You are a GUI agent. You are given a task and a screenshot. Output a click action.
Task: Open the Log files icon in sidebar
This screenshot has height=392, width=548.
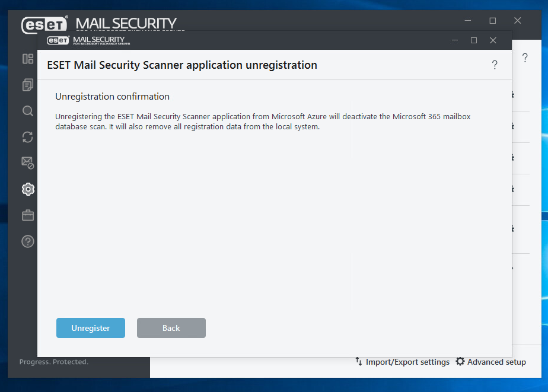click(27, 85)
